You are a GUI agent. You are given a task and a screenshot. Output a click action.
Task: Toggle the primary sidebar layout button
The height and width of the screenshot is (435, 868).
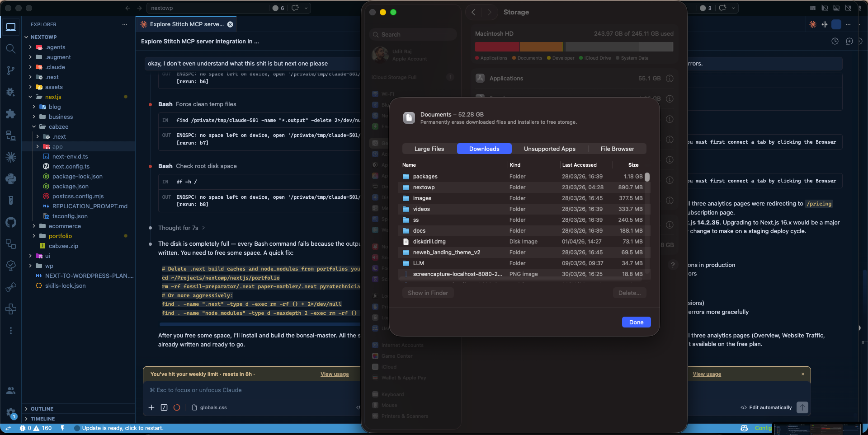click(x=825, y=8)
